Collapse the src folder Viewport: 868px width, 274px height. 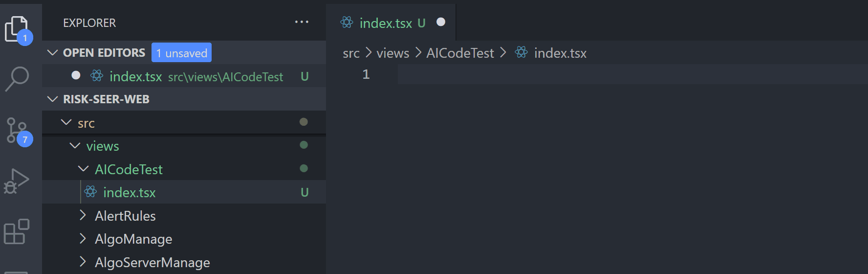66,122
